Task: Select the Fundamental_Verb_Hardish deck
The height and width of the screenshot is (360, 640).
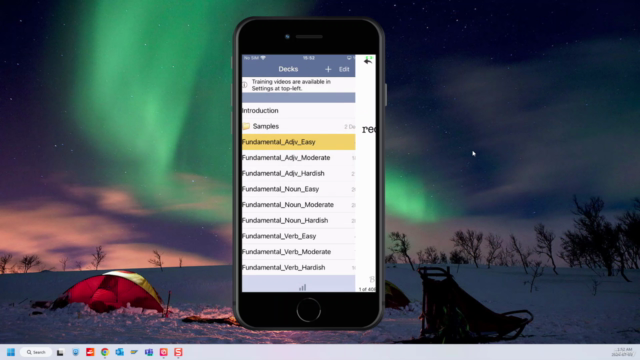Action: 298,268
